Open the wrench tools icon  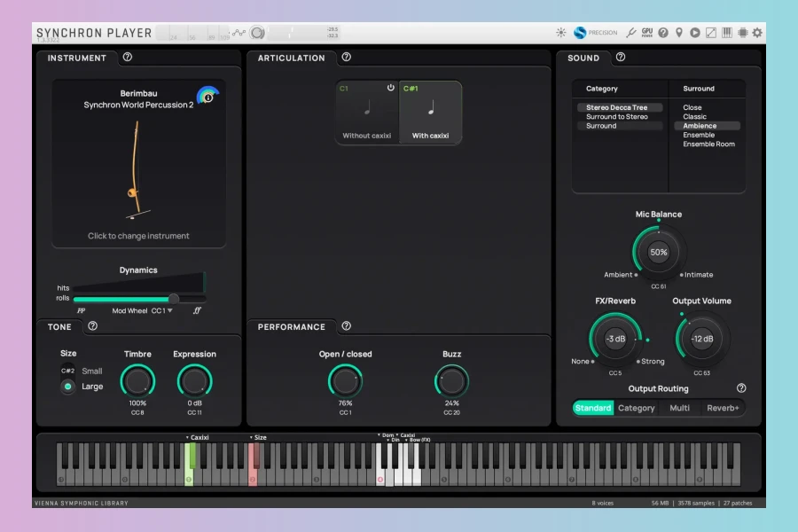[x=631, y=33]
